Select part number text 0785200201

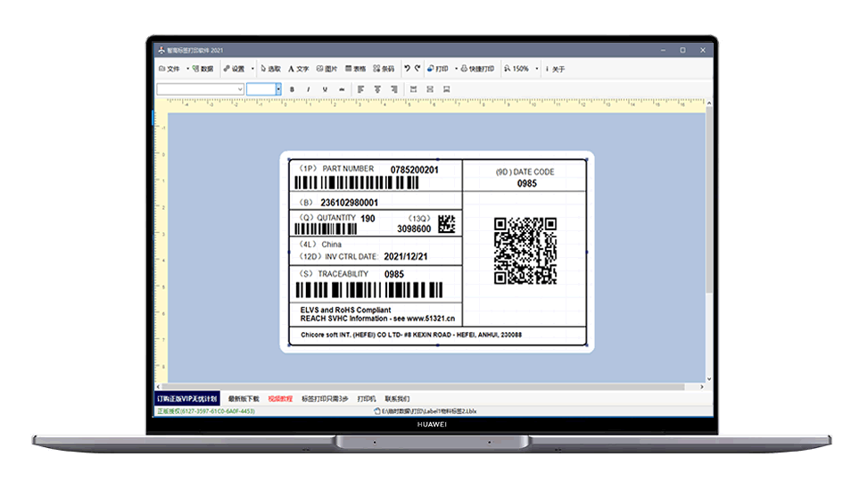tap(415, 170)
